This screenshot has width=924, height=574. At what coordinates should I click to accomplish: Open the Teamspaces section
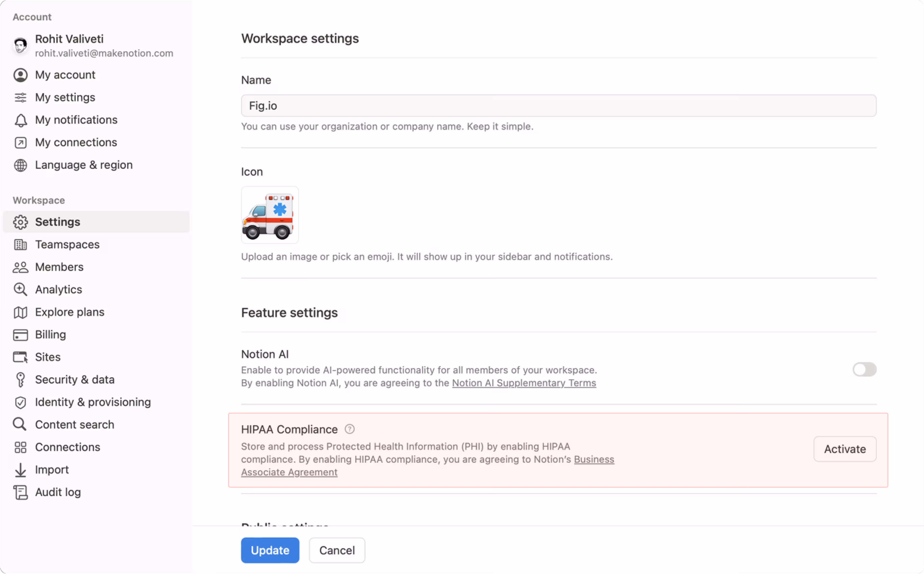tap(67, 245)
